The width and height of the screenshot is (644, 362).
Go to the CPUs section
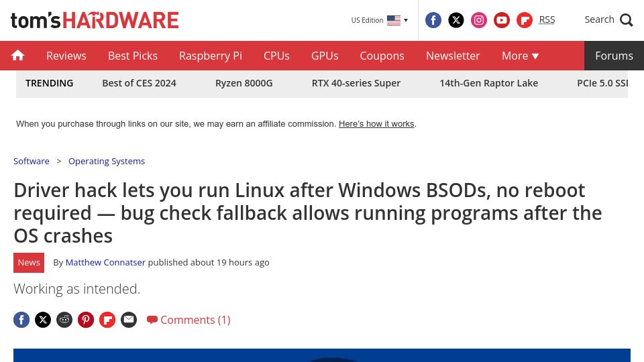coord(276,56)
